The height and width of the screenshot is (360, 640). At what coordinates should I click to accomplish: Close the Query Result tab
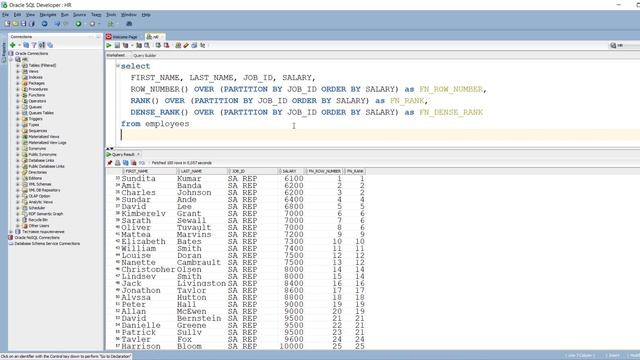(138, 154)
